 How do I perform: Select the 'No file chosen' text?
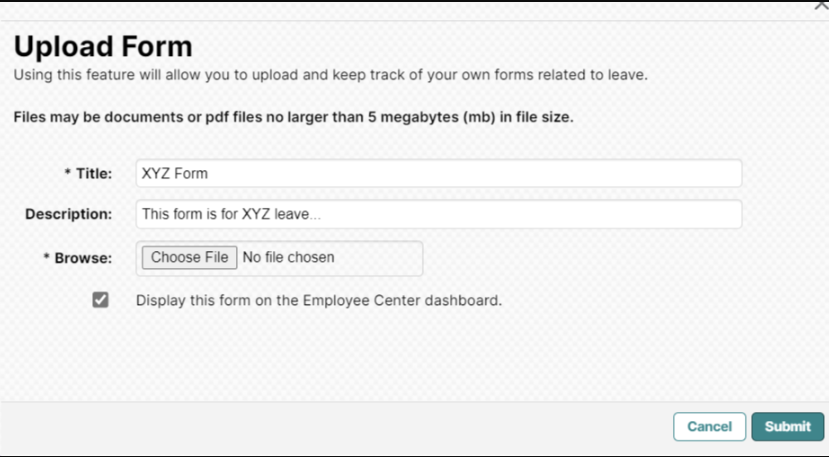tap(289, 258)
